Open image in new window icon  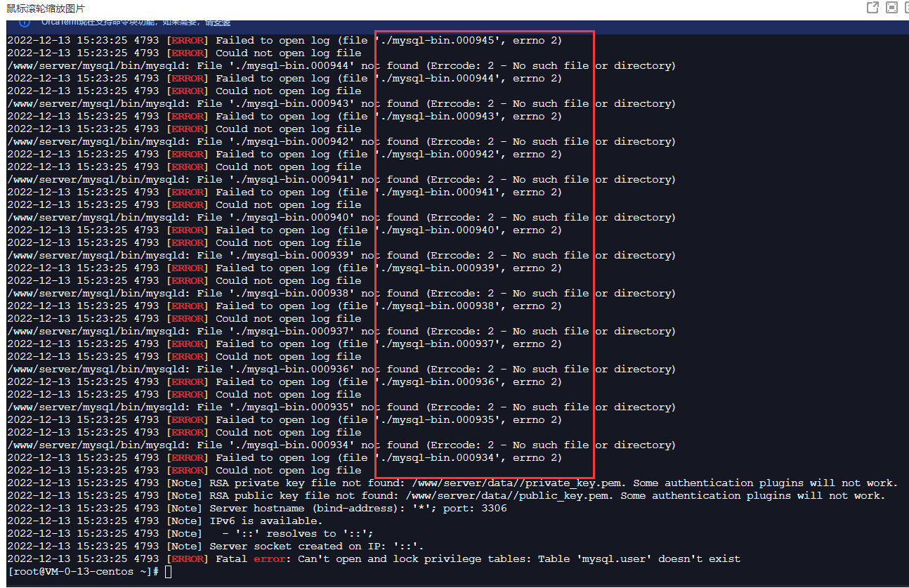tap(872, 8)
